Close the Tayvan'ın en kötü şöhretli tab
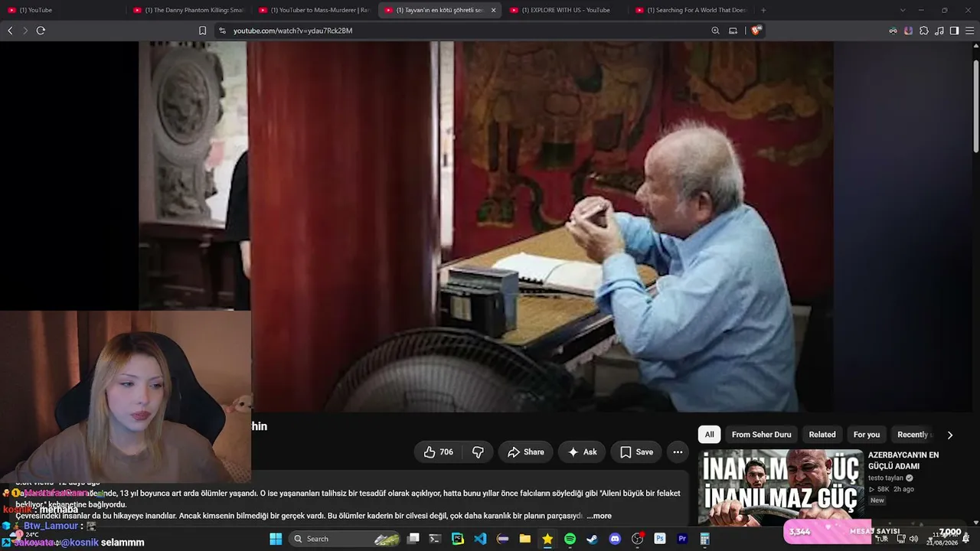 point(493,10)
